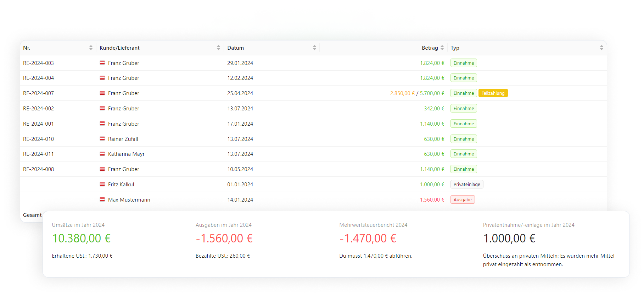Click the Einnahme badge for Katharina Mayr
The width and height of the screenshot is (644, 296).
click(464, 154)
